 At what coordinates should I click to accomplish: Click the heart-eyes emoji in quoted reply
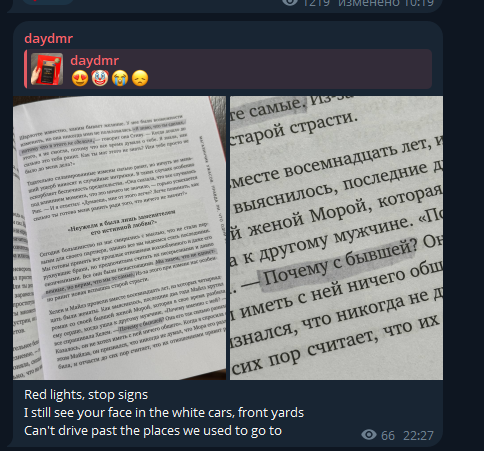click(80, 79)
